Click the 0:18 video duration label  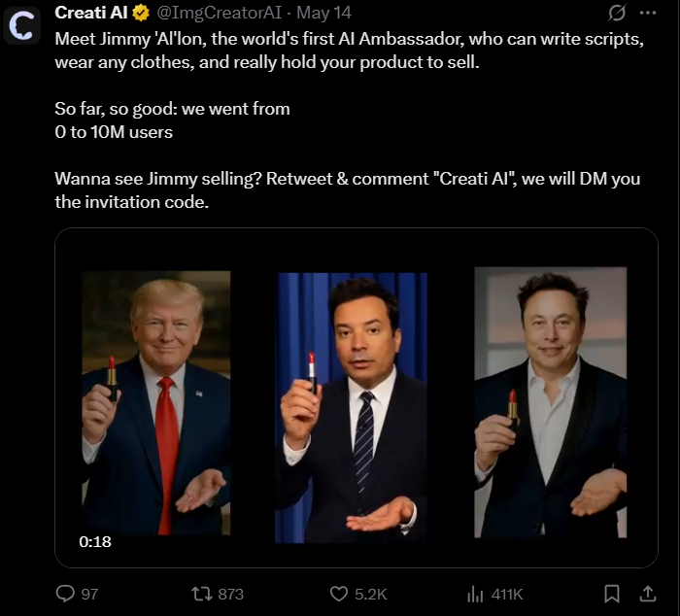click(96, 541)
